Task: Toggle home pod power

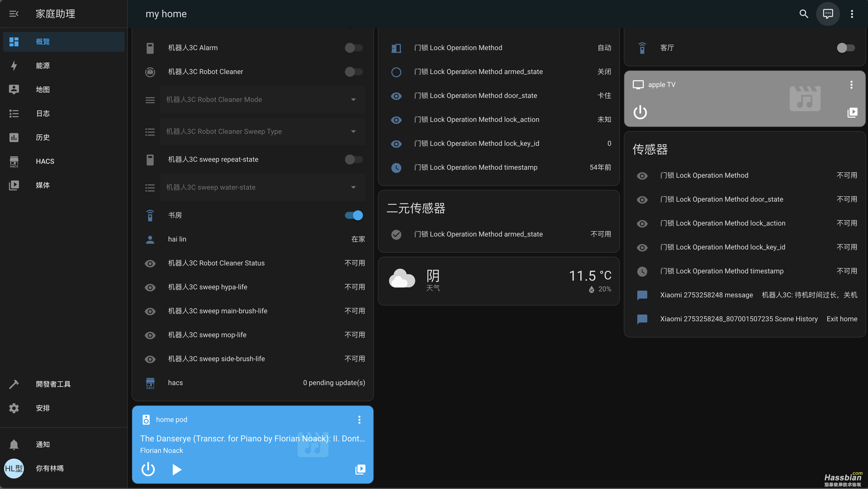Action: pos(148,470)
